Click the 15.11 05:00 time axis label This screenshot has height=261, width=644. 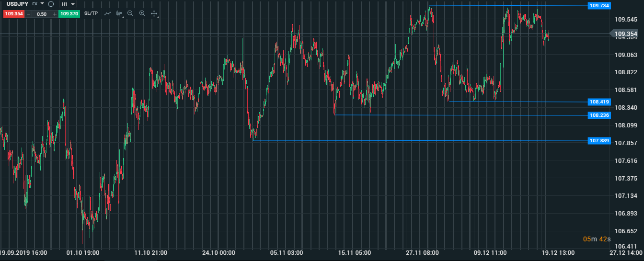click(354, 252)
